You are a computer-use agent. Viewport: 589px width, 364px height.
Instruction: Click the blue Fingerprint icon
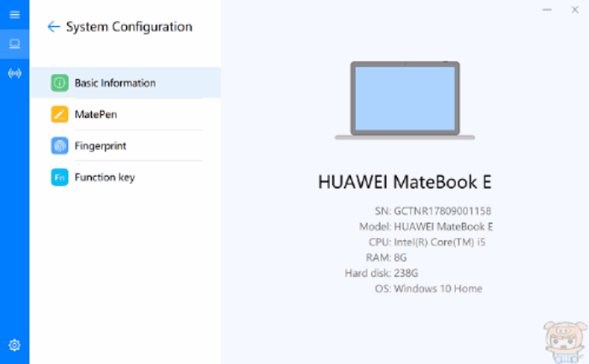point(60,145)
